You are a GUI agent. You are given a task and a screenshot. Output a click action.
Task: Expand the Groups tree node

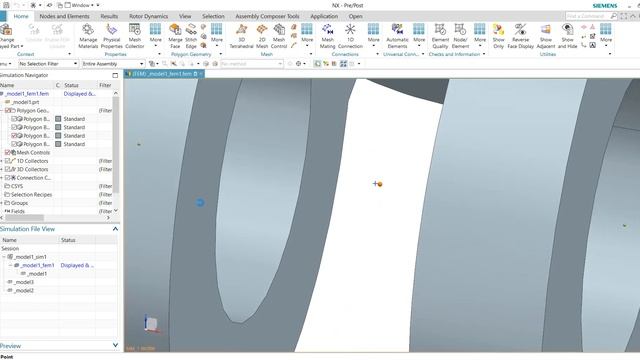2,203
